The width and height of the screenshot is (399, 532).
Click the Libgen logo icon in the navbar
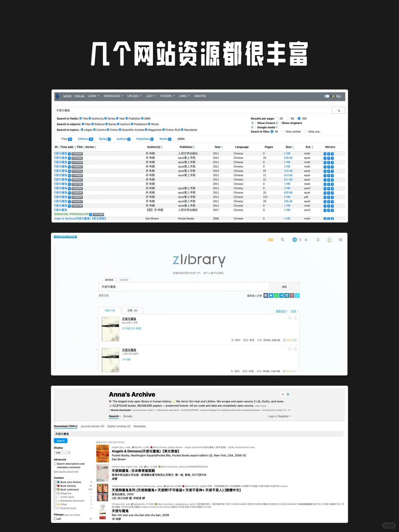click(57, 96)
